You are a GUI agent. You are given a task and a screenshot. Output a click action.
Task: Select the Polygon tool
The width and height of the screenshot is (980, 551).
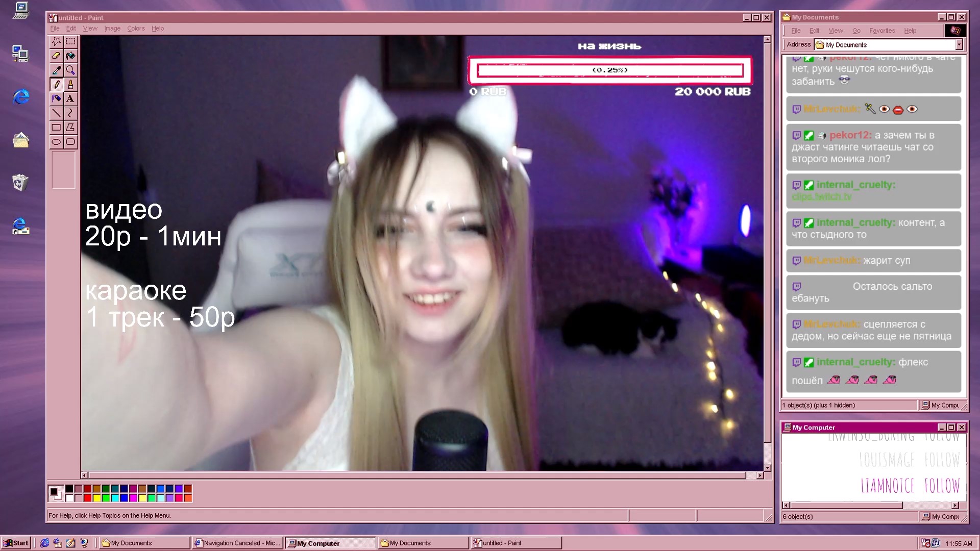tap(70, 127)
